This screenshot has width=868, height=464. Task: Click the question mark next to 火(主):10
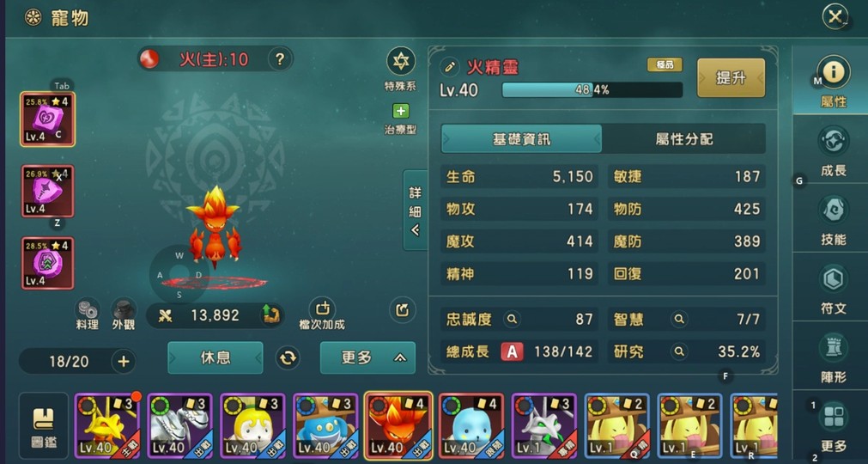click(x=280, y=58)
